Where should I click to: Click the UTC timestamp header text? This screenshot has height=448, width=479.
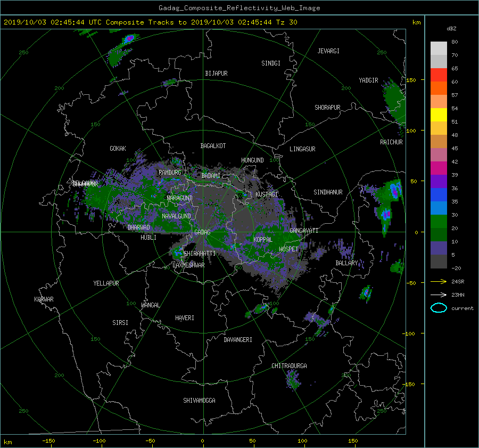(x=150, y=22)
